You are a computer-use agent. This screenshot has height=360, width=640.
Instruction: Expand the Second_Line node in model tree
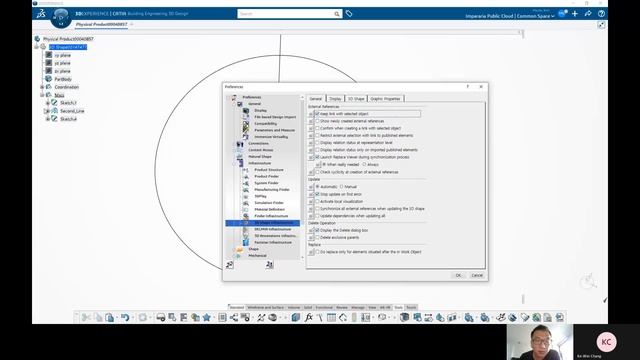47,111
